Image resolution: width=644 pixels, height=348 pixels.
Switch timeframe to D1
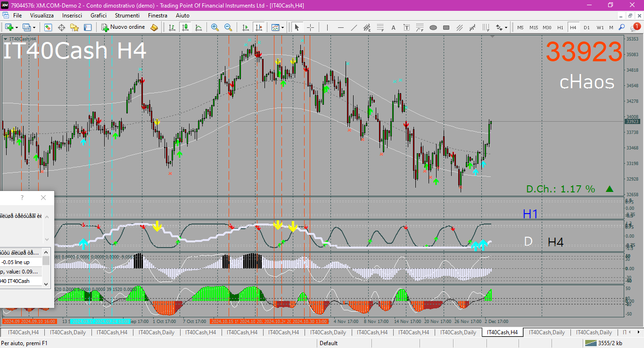click(x=586, y=27)
